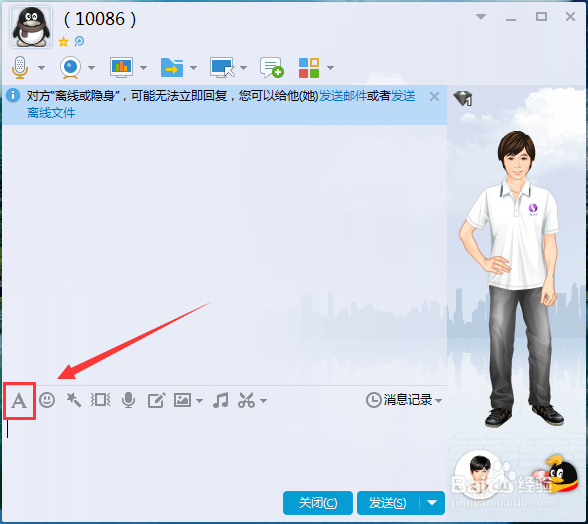Open voice call options dropdown arrow
The width and height of the screenshot is (588, 524).
(x=42, y=68)
